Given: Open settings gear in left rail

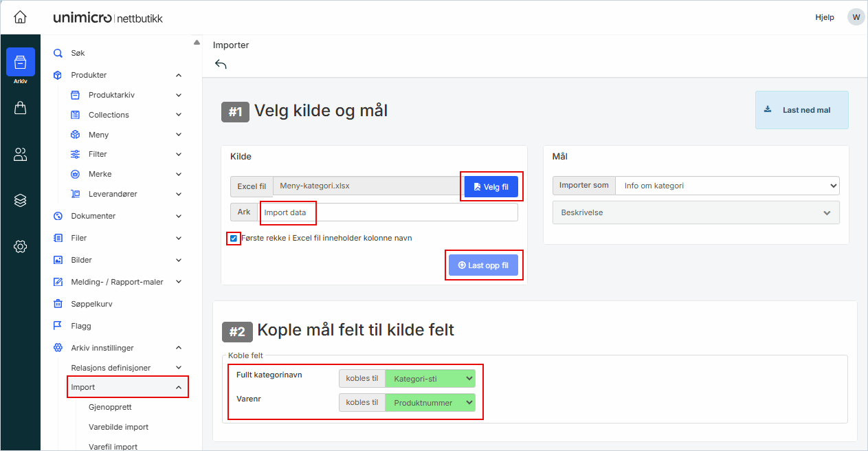Looking at the screenshot, I should click(x=20, y=246).
